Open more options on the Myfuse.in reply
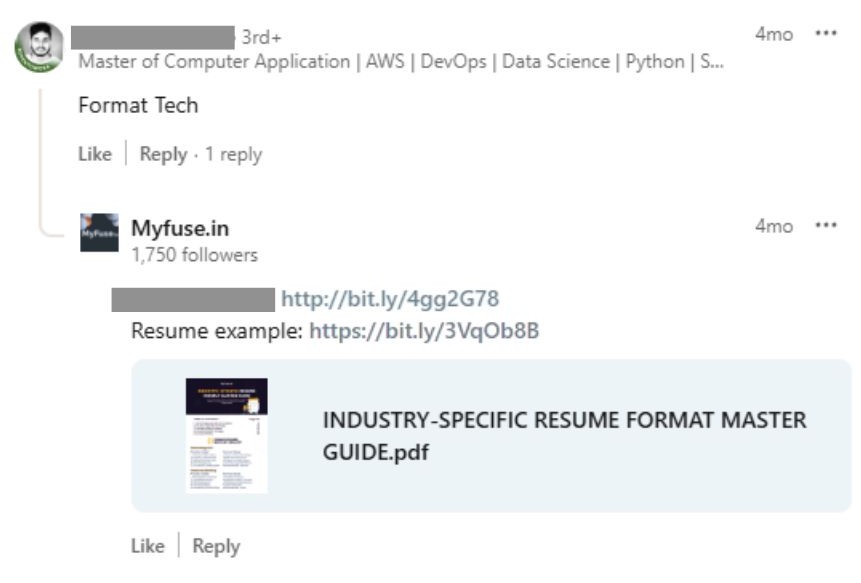The height and width of the screenshot is (583, 861). pos(825,225)
